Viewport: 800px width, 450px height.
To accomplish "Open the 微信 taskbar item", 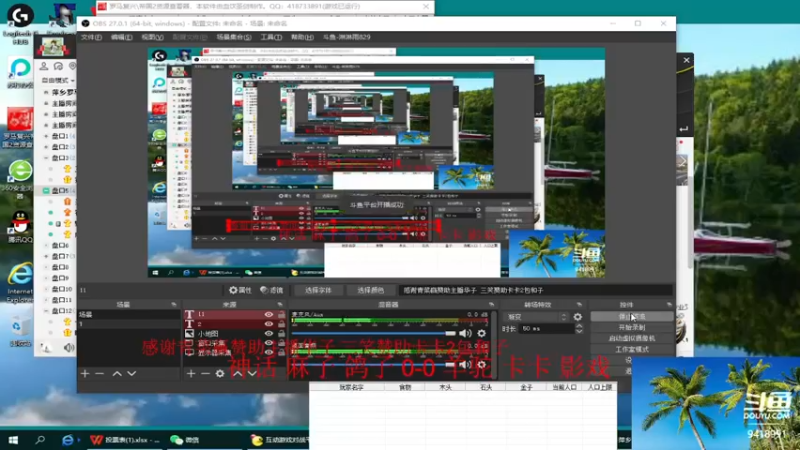I will [185, 439].
